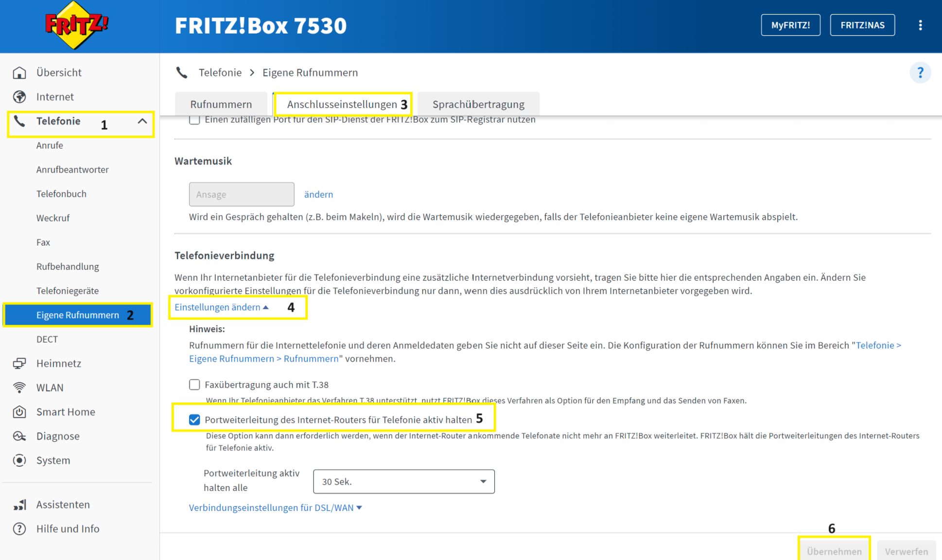Collapse Einstellungen ändern section
The height and width of the screenshot is (560, 942).
(222, 307)
